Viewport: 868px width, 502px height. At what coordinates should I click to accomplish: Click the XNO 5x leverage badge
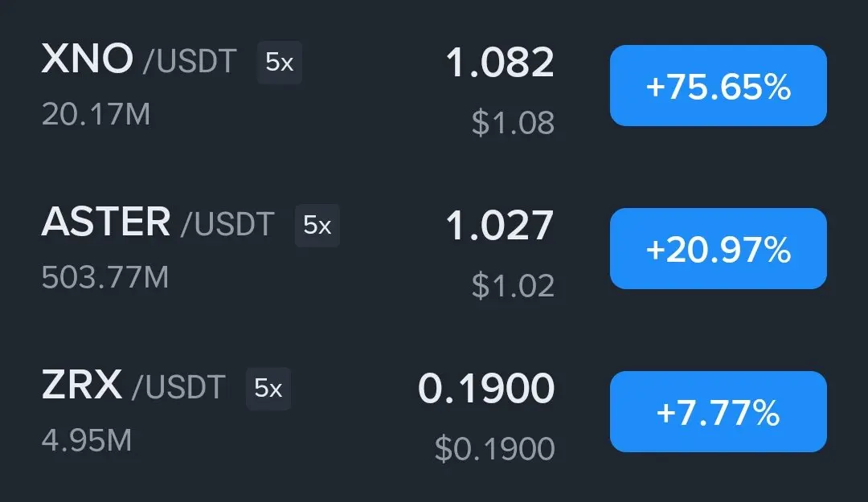pyautogui.click(x=280, y=62)
